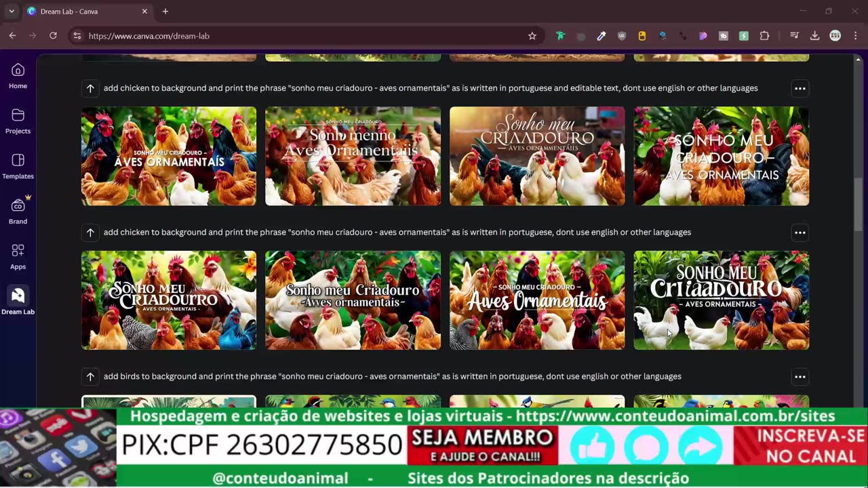868x488 pixels.
Task: Click the 'add birds to background' prompt text
Action: click(x=393, y=377)
